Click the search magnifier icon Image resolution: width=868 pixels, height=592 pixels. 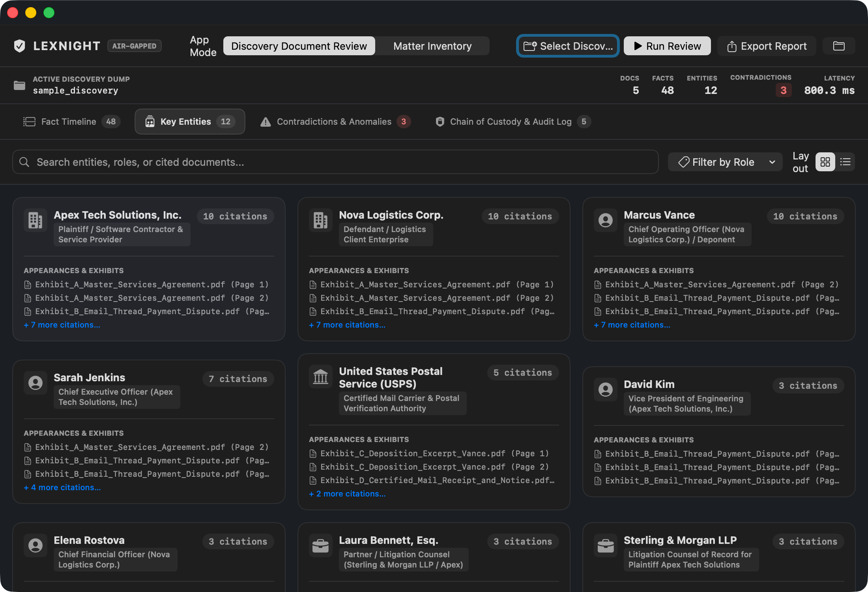[x=24, y=162]
